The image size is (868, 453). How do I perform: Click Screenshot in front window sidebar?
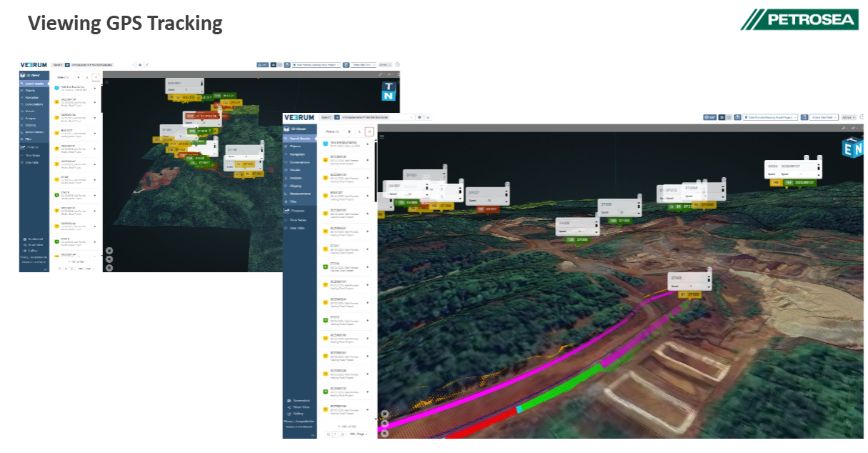click(300, 400)
